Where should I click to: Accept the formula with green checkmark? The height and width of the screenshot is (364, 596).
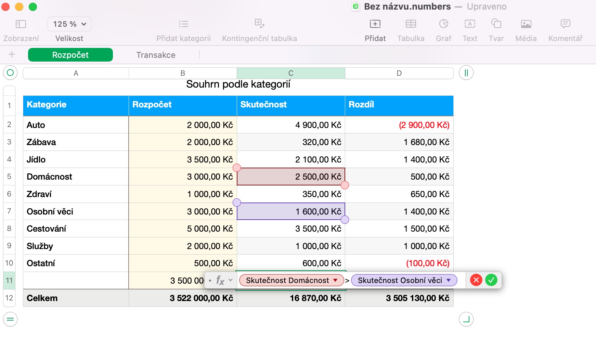click(x=491, y=280)
